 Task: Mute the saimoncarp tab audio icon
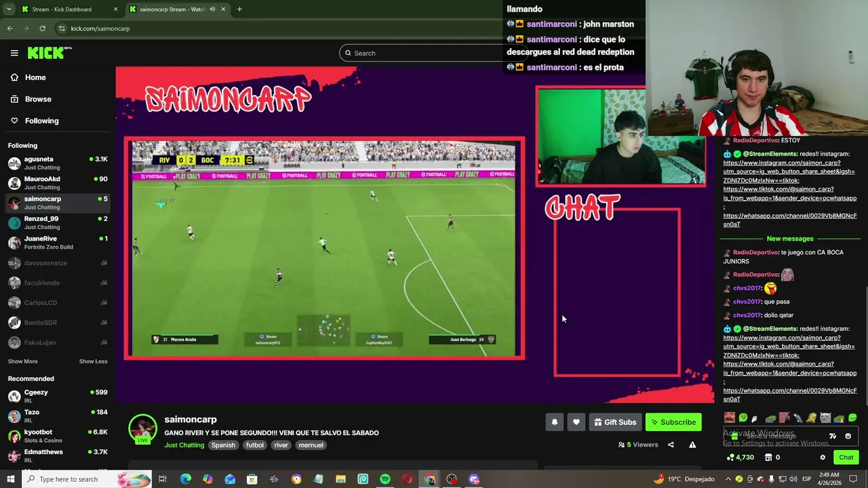[212, 9]
